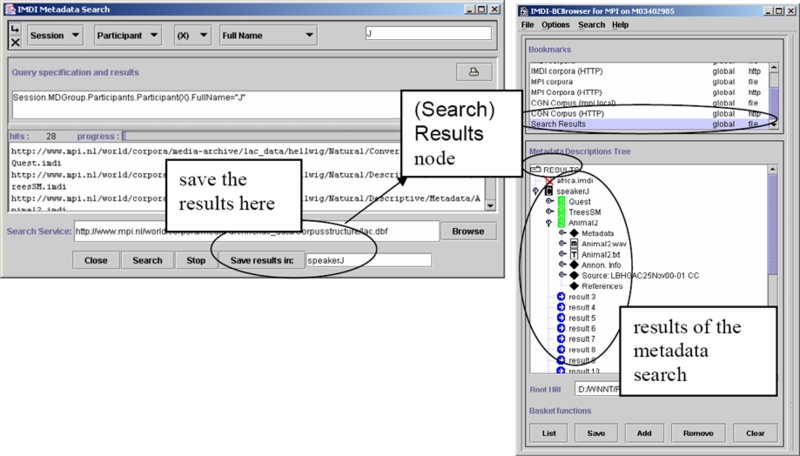Click the diamond icon of Metadata node
800x456 pixels.
point(574,233)
